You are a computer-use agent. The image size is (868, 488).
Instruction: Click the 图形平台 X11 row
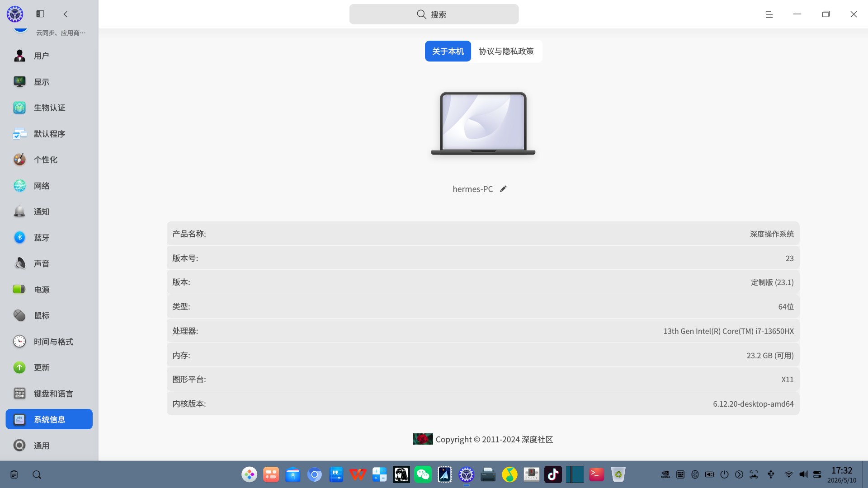(483, 379)
